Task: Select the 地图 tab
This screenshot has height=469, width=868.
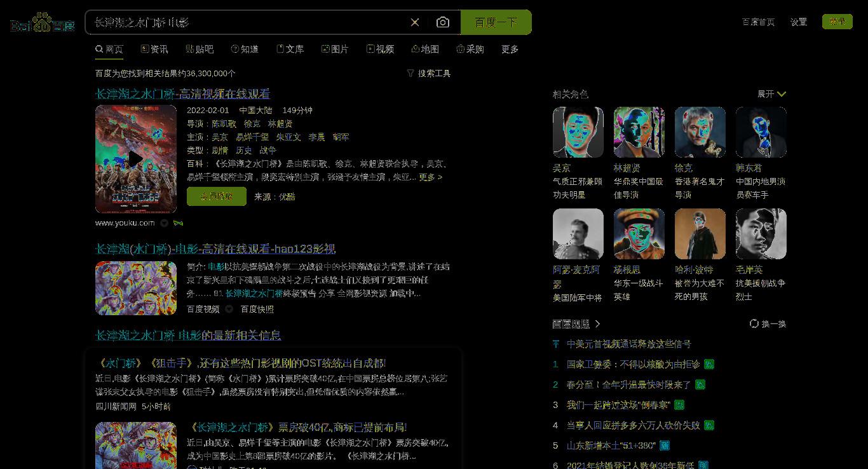Action: (425, 49)
